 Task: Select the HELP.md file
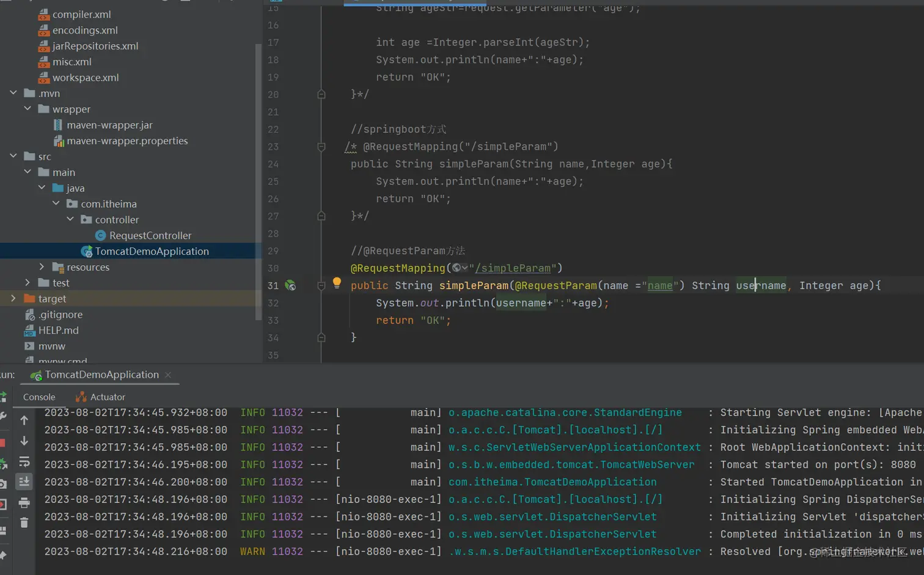pos(59,330)
